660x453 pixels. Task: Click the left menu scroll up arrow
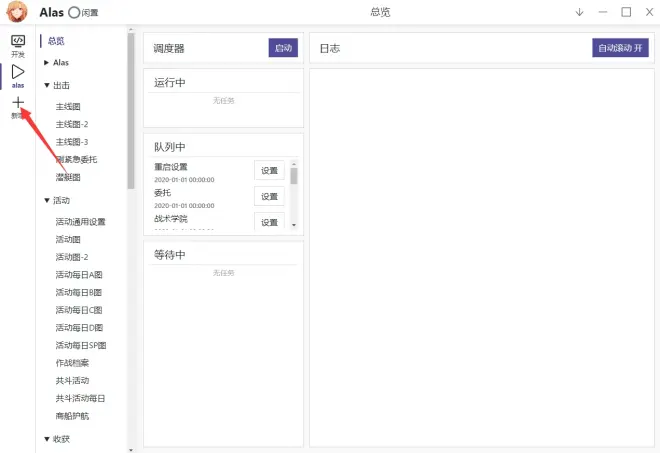point(130,29)
